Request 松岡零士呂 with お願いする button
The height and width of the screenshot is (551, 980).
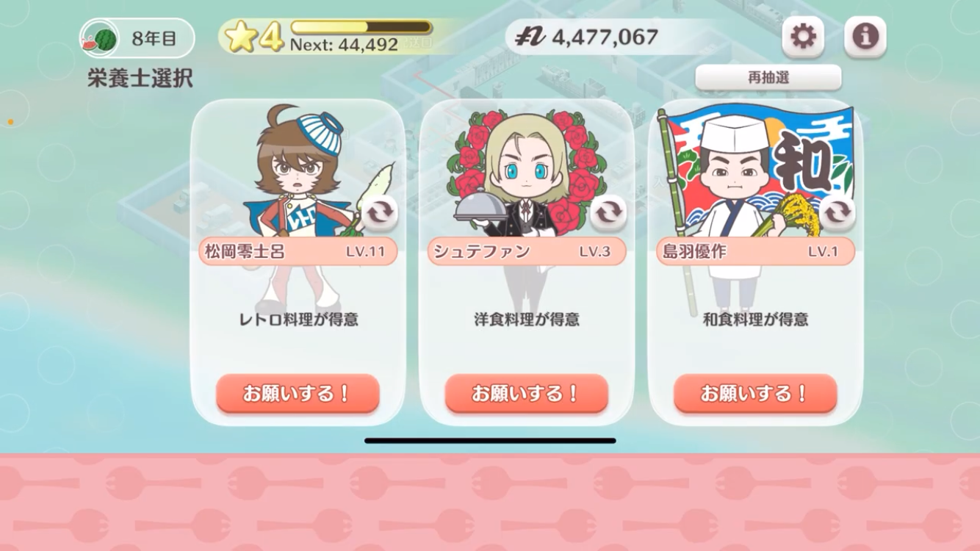point(298,394)
